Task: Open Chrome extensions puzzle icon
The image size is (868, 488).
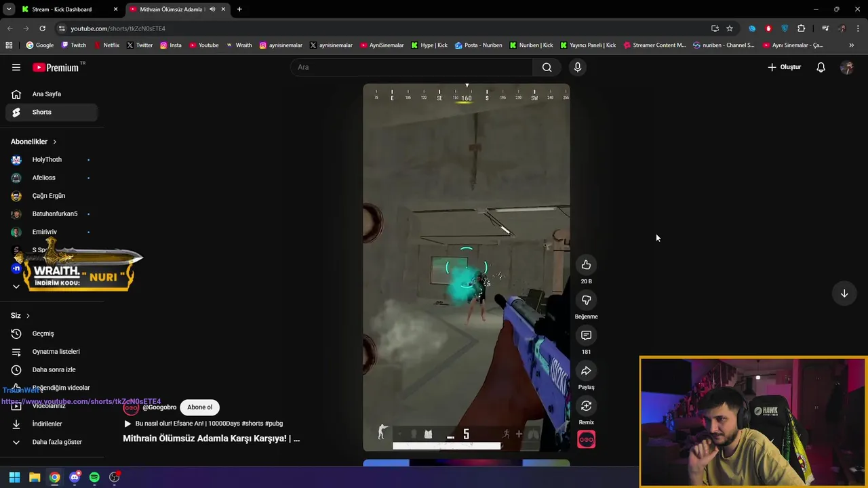Action: [802, 28]
